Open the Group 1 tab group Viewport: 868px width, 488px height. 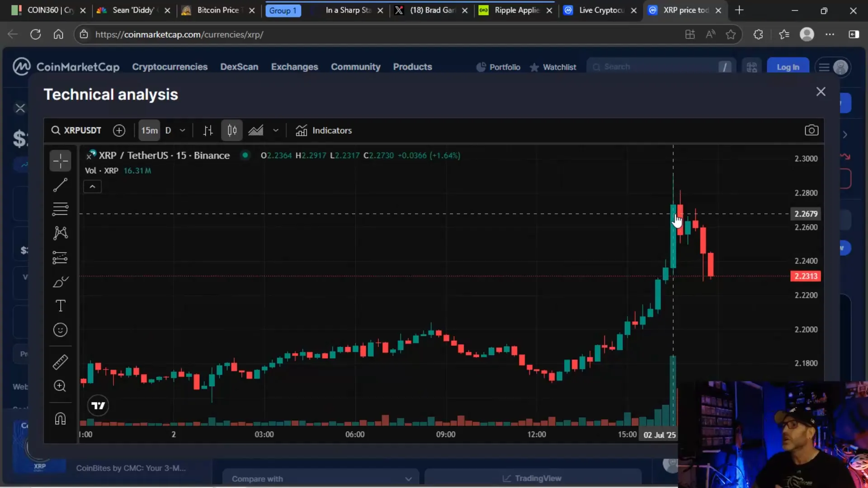click(283, 10)
